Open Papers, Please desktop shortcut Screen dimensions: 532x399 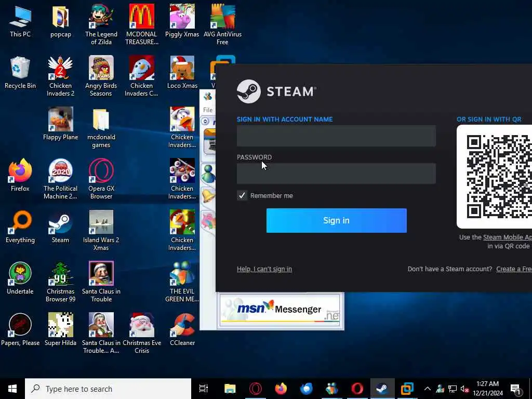pos(20,330)
